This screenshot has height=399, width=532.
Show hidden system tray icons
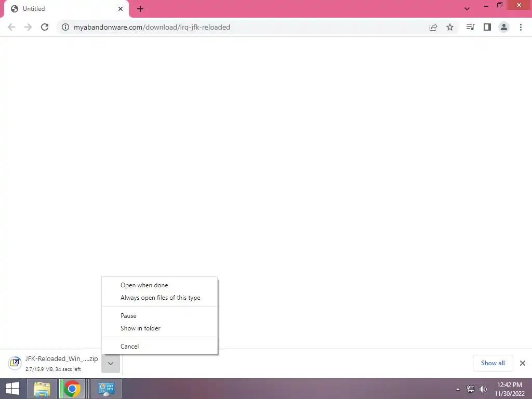point(458,389)
